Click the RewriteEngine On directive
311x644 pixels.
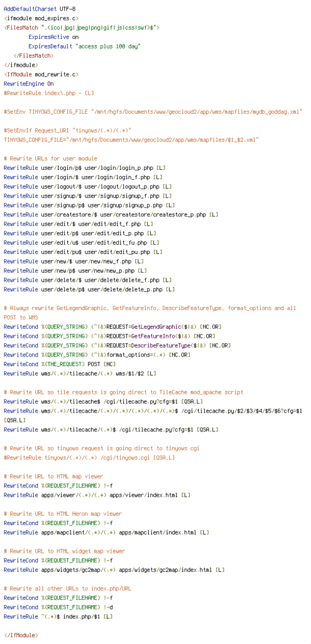(x=29, y=84)
